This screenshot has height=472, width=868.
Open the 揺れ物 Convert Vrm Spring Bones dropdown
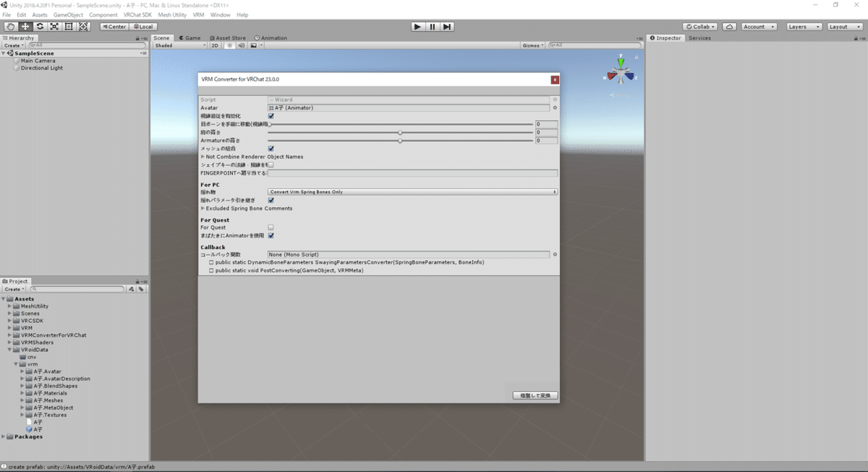coord(412,192)
